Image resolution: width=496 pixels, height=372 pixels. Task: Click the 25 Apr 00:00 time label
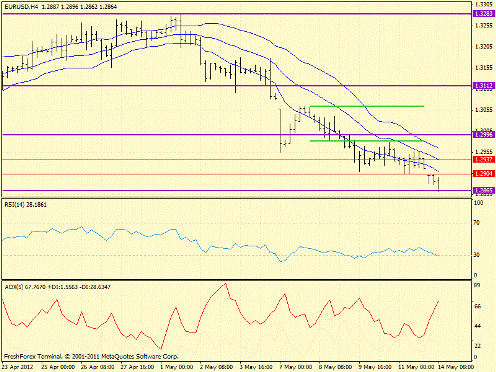tap(59, 367)
